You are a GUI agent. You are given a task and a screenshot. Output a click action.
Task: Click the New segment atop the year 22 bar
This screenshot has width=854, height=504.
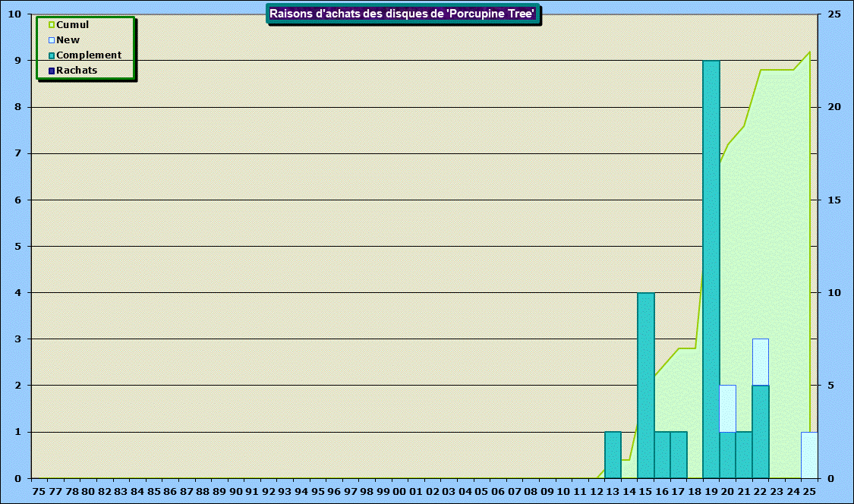pyautogui.click(x=761, y=362)
